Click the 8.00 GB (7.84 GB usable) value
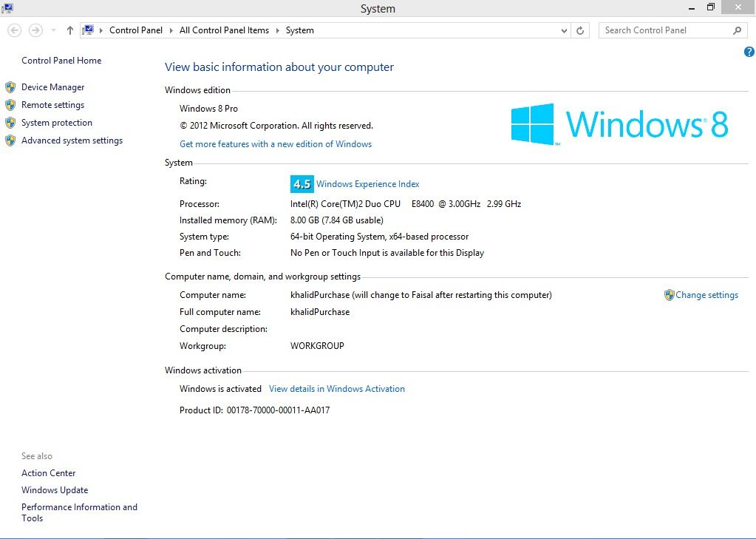Screen dimensions: 756x539 coord(336,220)
